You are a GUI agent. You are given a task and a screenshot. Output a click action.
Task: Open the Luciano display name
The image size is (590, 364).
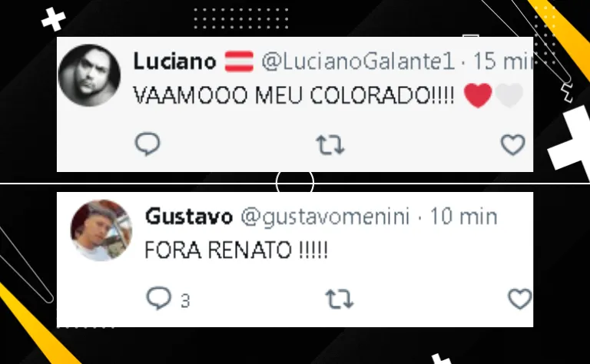click(x=174, y=61)
